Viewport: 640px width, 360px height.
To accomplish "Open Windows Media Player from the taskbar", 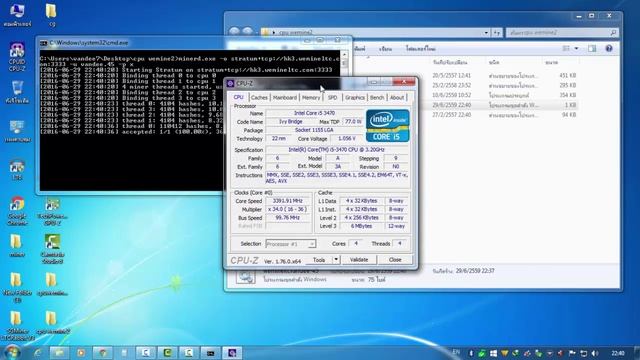I will pos(81,353).
